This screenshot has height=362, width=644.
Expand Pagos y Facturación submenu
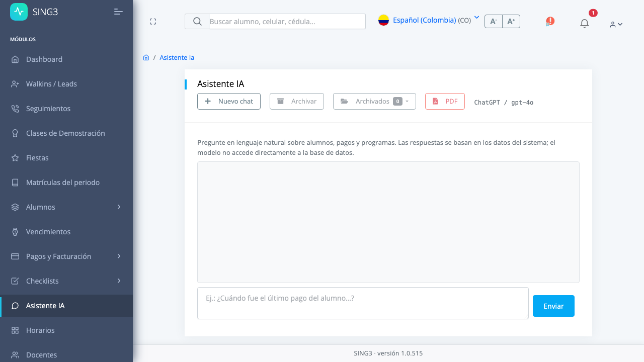click(66, 256)
